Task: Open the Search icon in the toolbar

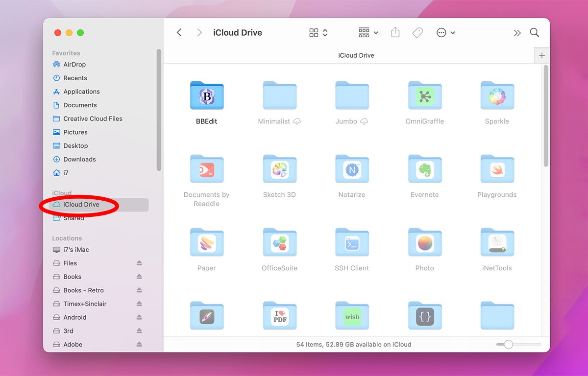Action: [x=534, y=32]
